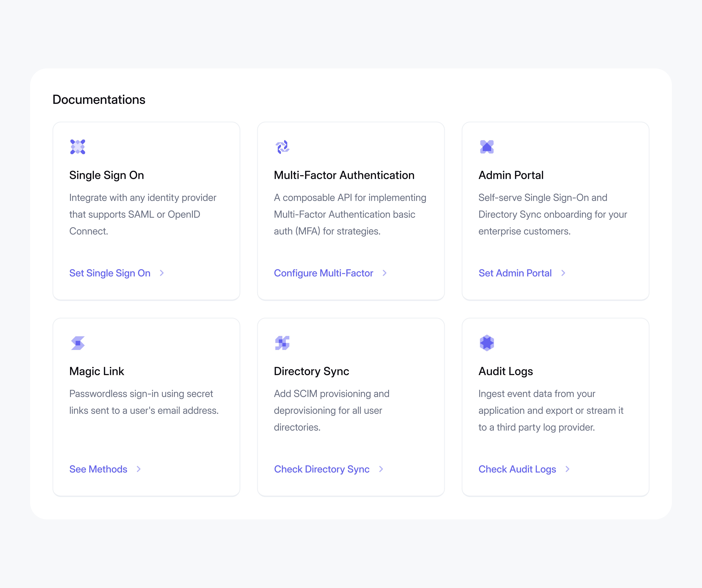Click arrow beside Check Directory Sync
The width and height of the screenshot is (702, 588).
point(381,469)
